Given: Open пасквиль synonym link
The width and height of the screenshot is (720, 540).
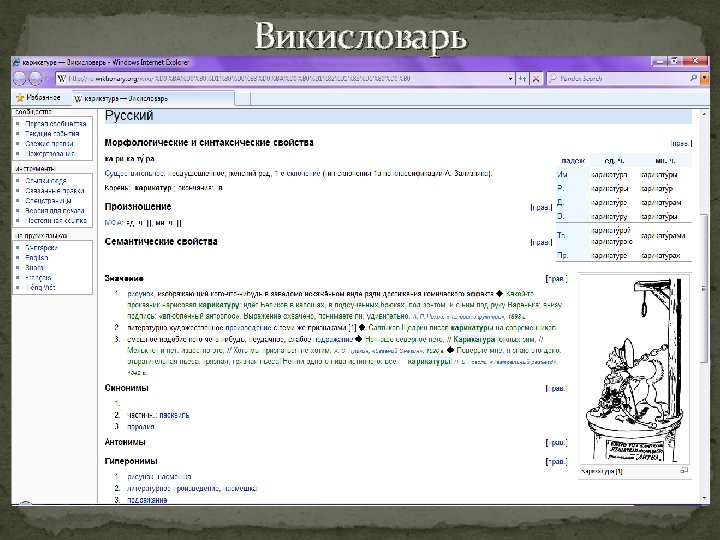Looking at the screenshot, I should tap(174, 415).
